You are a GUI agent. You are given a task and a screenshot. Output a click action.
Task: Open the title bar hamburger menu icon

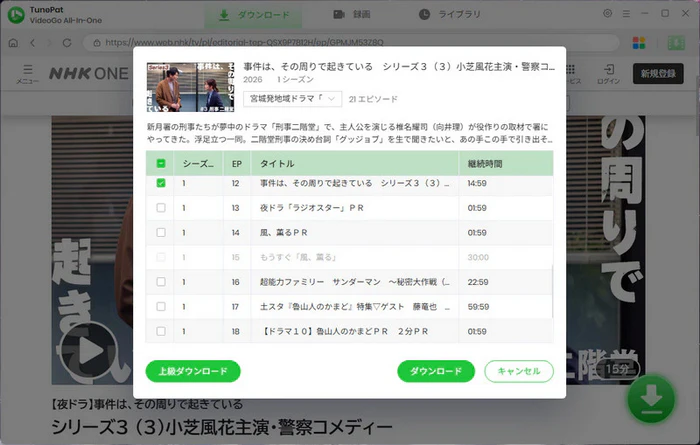[626, 14]
